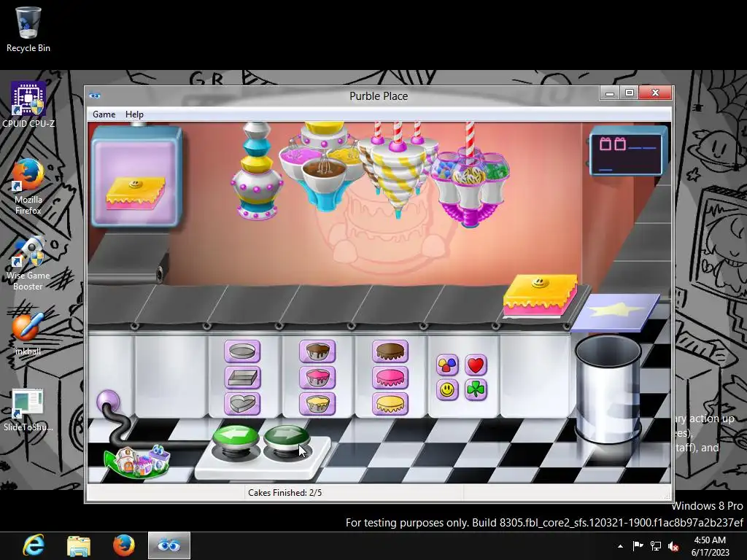
Task: Show hidden tray icons arrow
Action: (620, 546)
